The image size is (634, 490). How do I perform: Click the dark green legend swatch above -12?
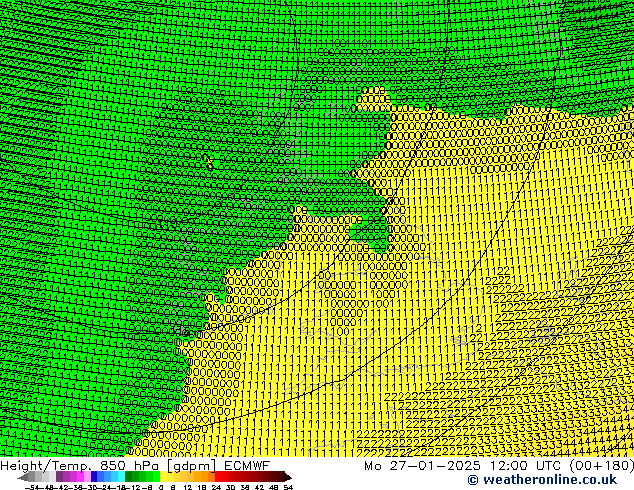[x=129, y=476]
